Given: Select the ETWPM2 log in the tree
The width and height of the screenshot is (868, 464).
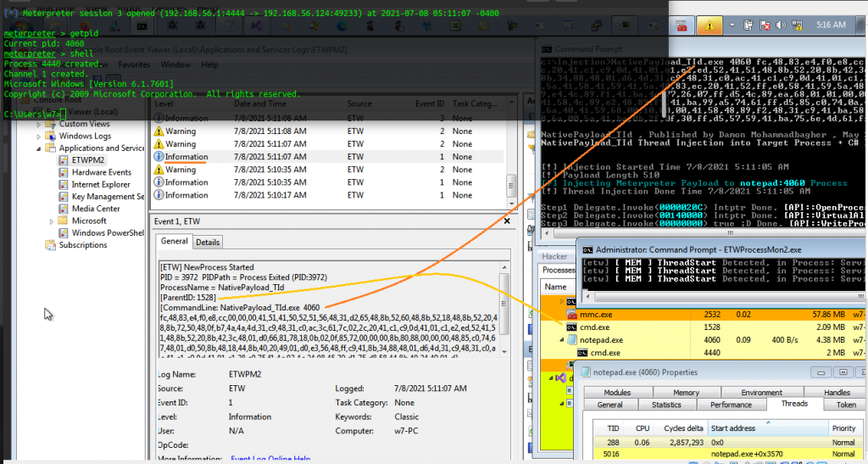Looking at the screenshot, I should (x=89, y=159).
